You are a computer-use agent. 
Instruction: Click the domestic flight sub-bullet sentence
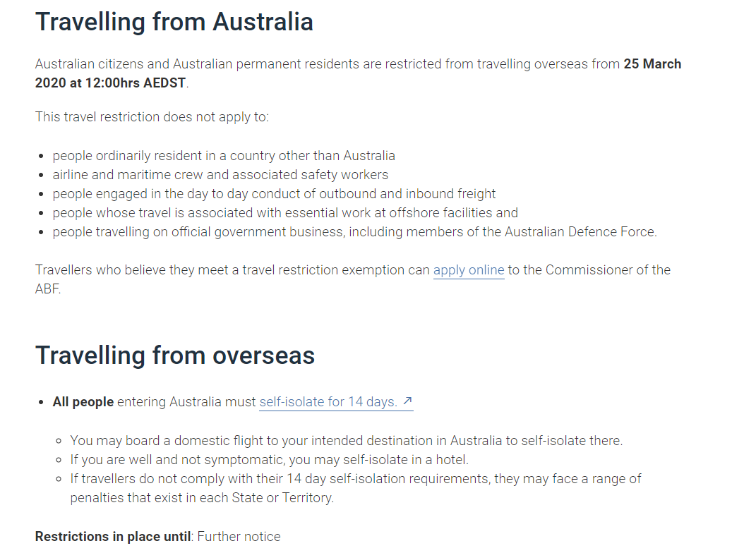coord(346,441)
